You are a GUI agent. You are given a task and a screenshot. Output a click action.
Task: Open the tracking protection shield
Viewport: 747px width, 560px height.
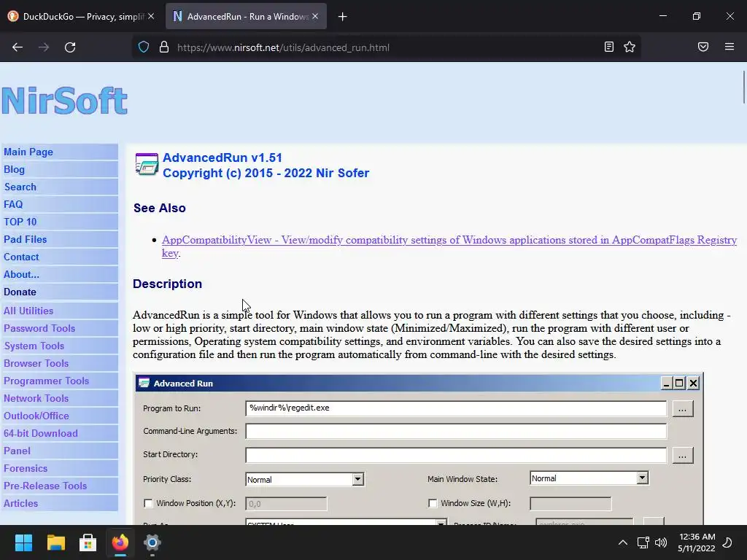pos(144,47)
